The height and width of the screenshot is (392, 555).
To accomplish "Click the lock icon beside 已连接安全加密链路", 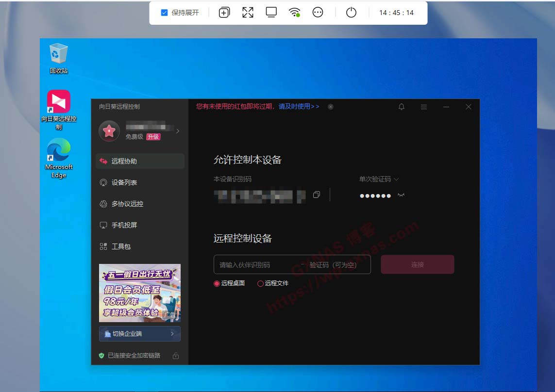I will (x=176, y=356).
